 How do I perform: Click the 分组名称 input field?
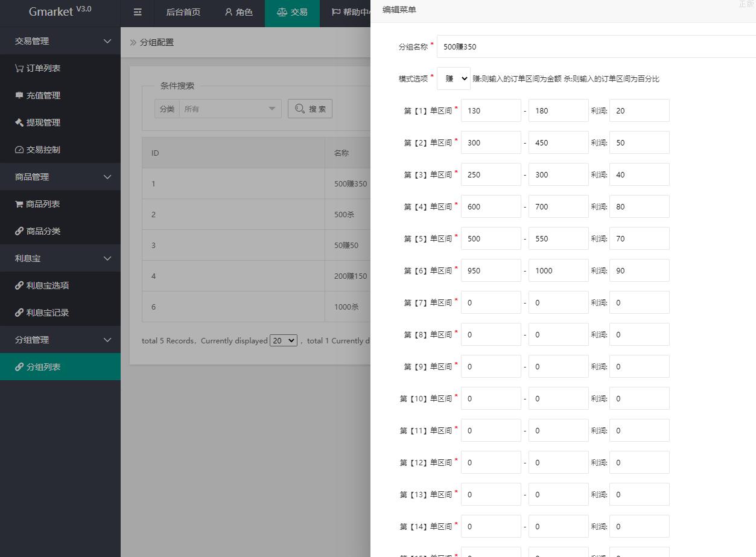(x=594, y=46)
